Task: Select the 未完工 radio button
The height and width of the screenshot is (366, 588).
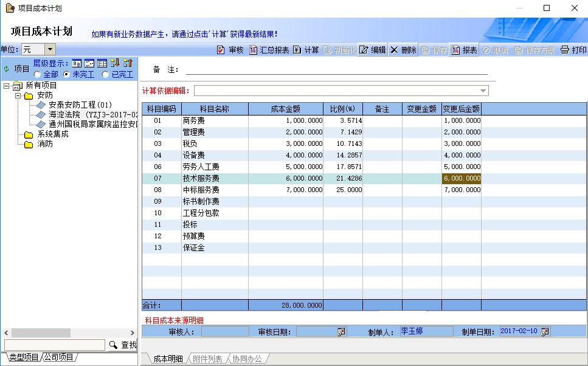Action: (x=67, y=74)
